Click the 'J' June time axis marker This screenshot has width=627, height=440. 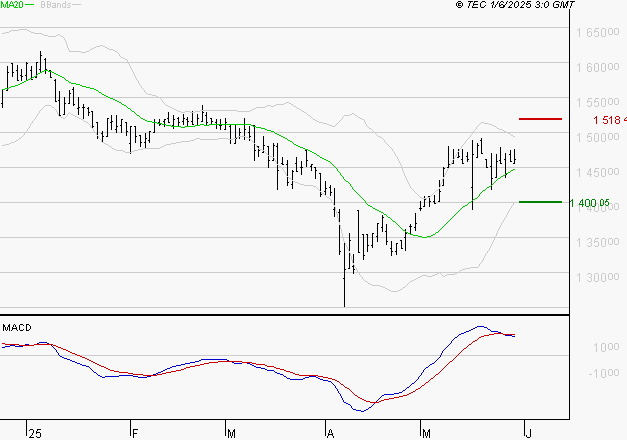tap(527, 432)
